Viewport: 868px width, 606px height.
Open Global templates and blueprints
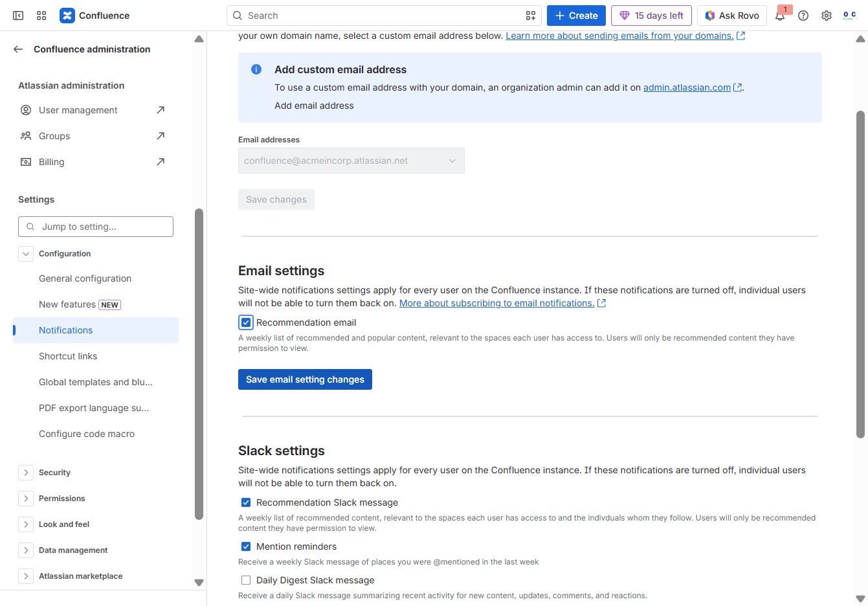(x=96, y=382)
